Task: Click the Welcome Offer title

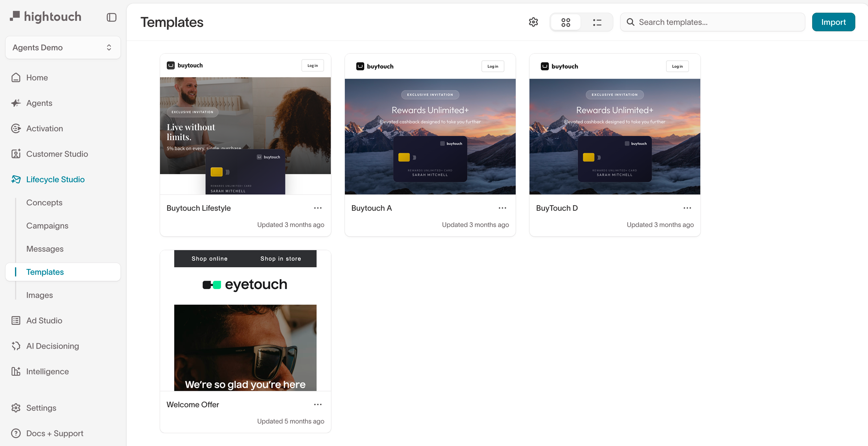Action: [x=193, y=405]
